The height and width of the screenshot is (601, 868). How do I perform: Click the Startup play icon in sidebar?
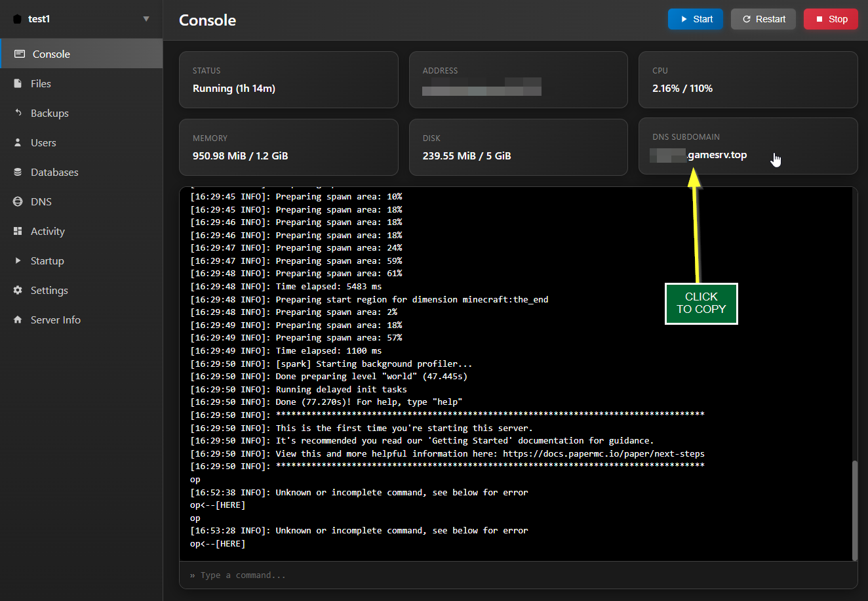(x=18, y=260)
